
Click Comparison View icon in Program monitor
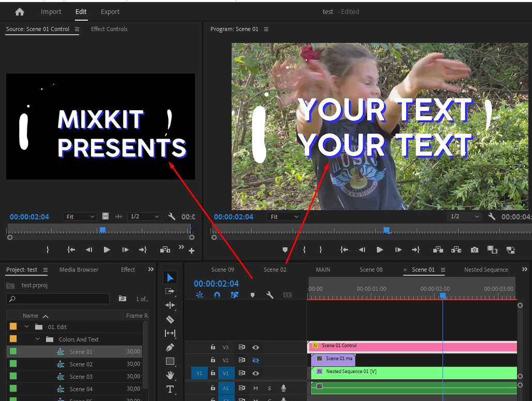point(492,250)
